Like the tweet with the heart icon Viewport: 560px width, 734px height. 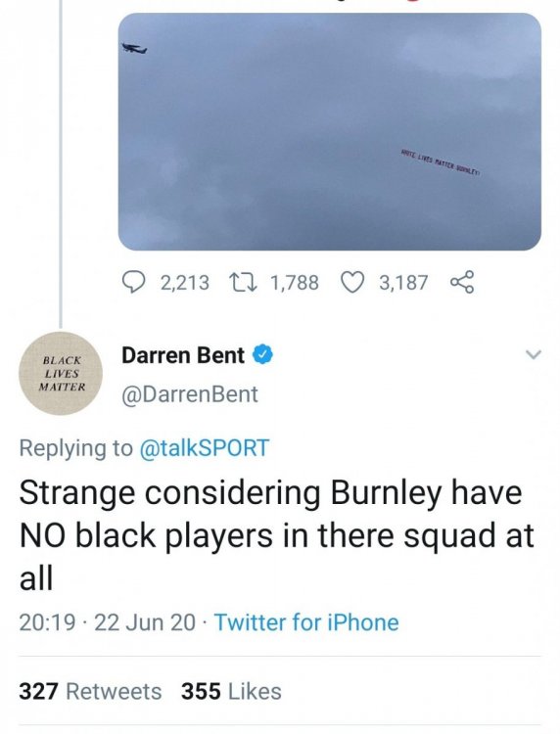click(x=352, y=283)
